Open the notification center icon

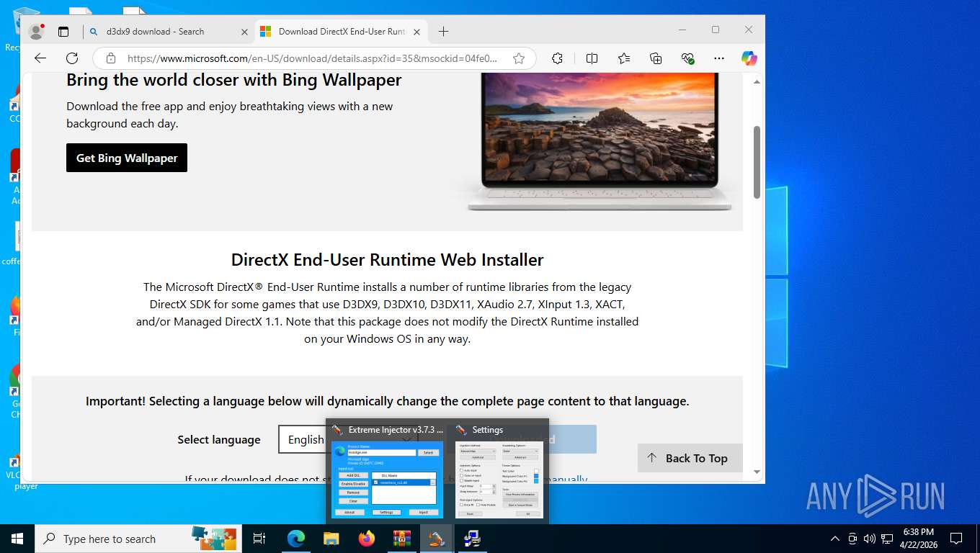pyautogui.click(x=956, y=539)
